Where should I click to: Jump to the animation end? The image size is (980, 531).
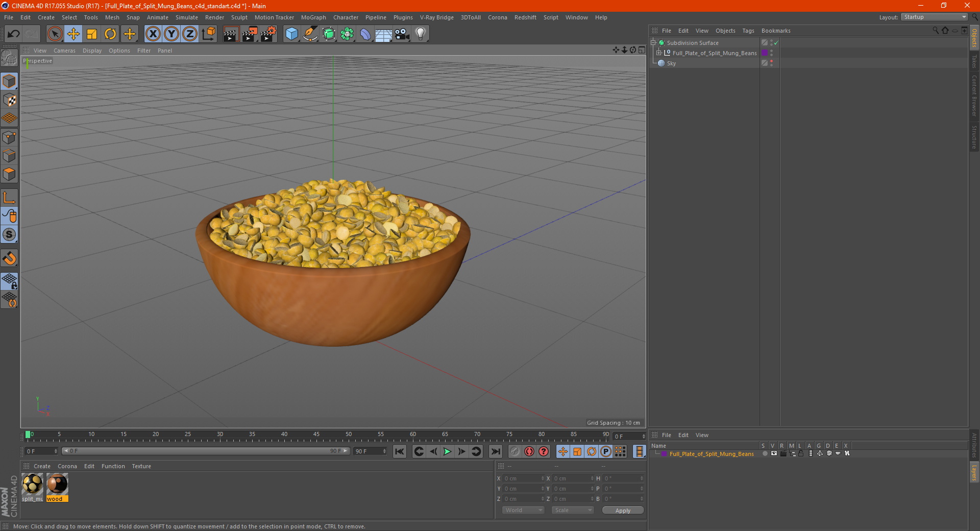pos(495,451)
